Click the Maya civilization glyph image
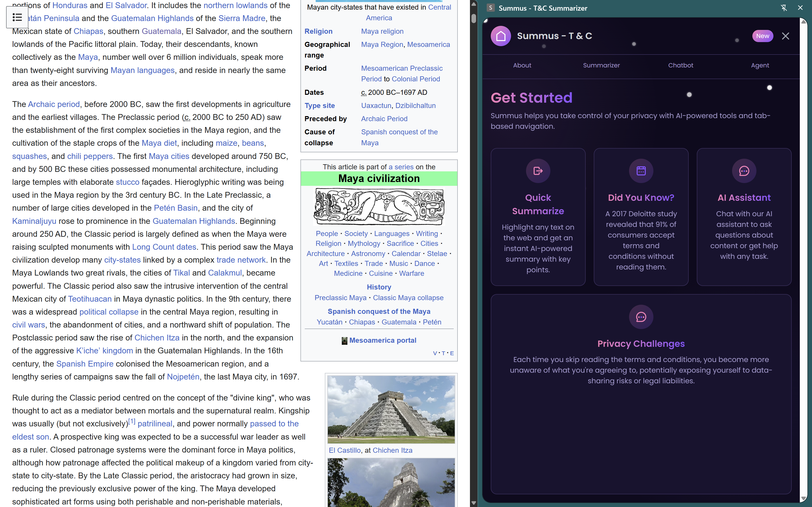Viewport: 812px width, 507px height. tap(379, 207)
